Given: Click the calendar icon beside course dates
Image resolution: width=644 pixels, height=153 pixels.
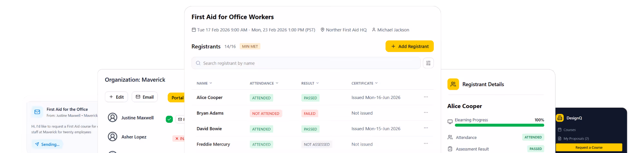Looking at the screenshot, I should point(194,30).
